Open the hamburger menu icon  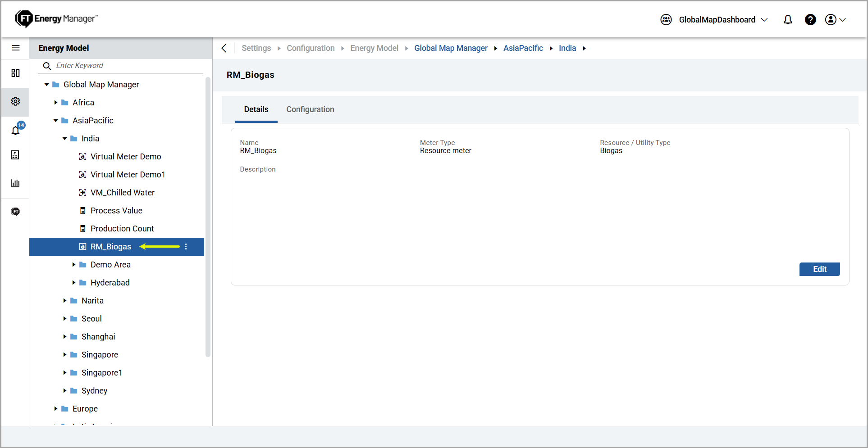tap(16, 48)
